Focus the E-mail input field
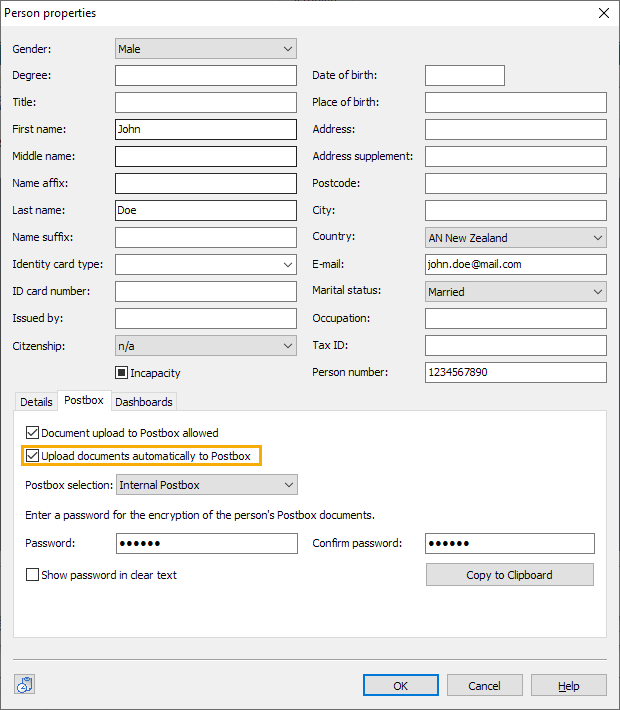The height and width of the screenshot is (710, 620). [x=516, y=264]
